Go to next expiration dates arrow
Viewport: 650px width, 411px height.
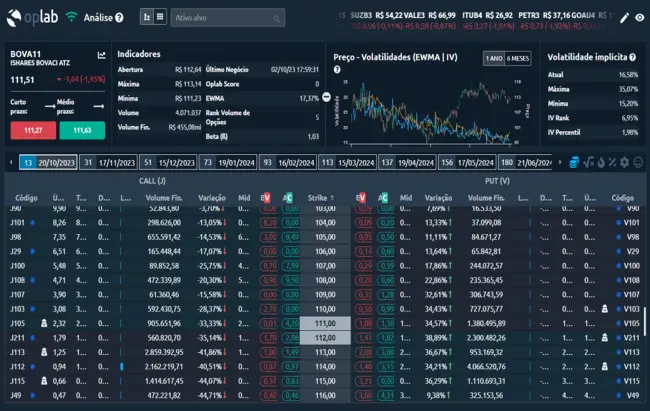point(560,162)
